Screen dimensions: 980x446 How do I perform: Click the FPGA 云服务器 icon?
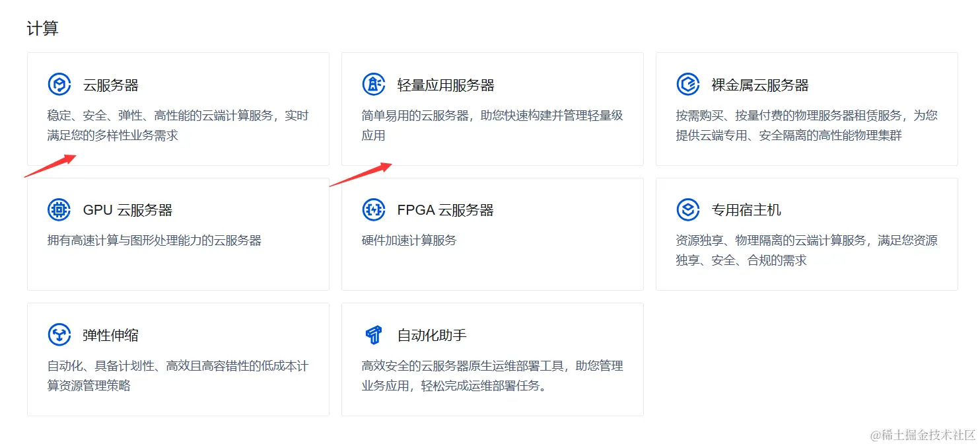click(374, 210)
